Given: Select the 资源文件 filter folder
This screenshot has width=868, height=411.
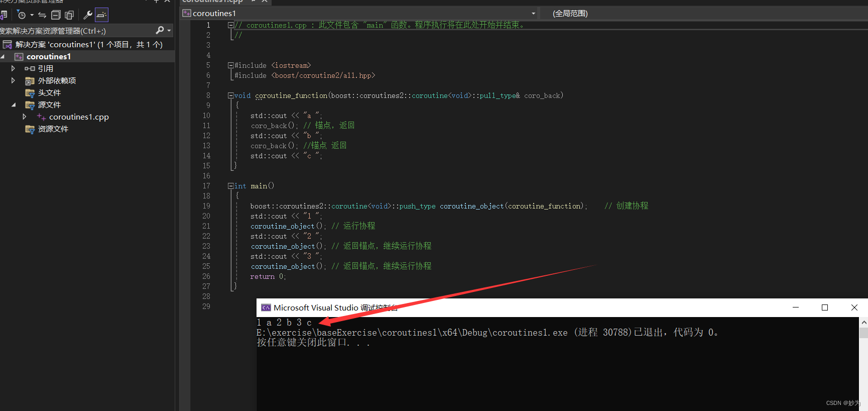Looking at the screenshot, I should point(53,129).
